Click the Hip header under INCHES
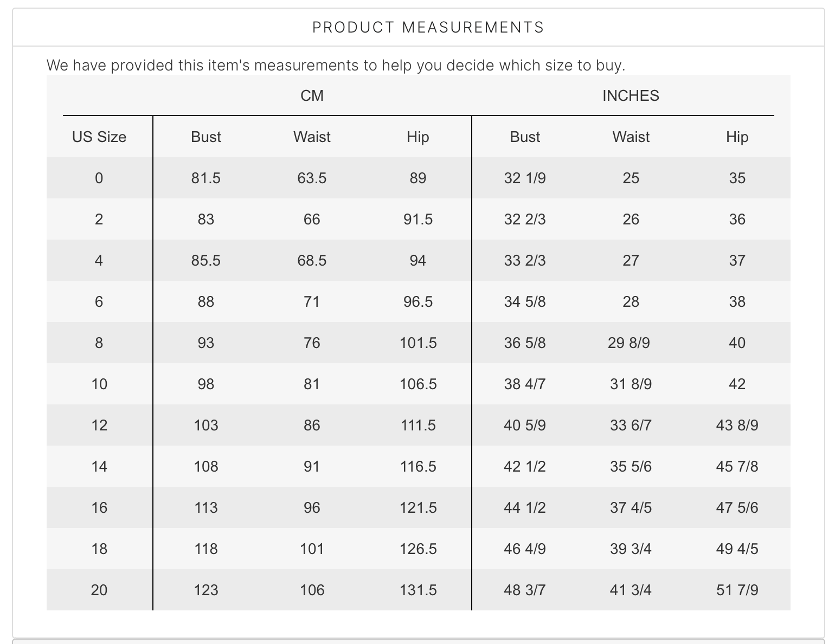 (737, 137)
